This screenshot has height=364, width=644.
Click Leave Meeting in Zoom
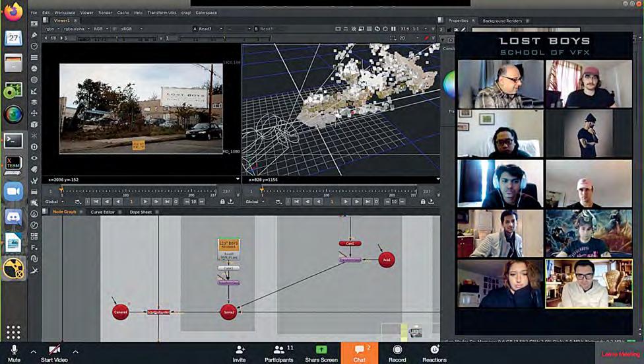(621, 354)
